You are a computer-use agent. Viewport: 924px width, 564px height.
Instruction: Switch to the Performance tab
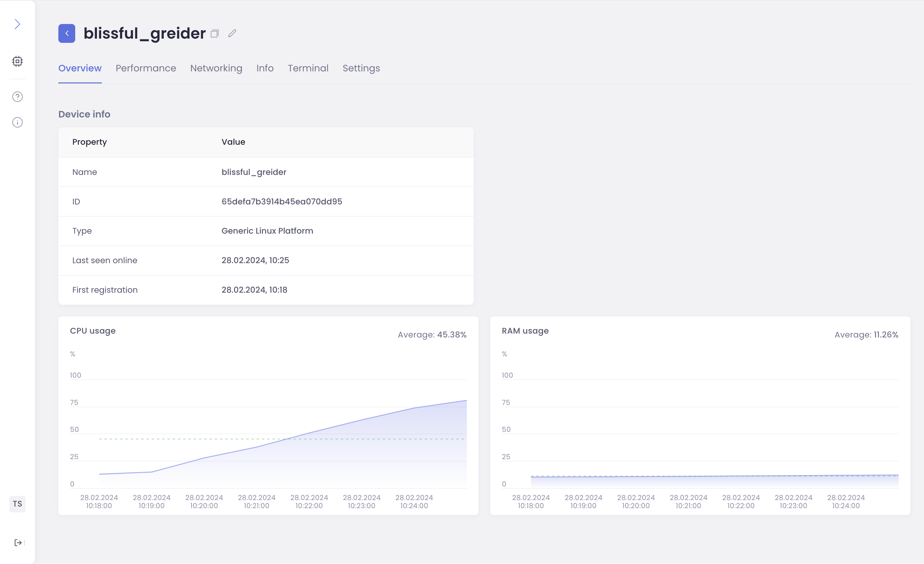tap(146, 68)
